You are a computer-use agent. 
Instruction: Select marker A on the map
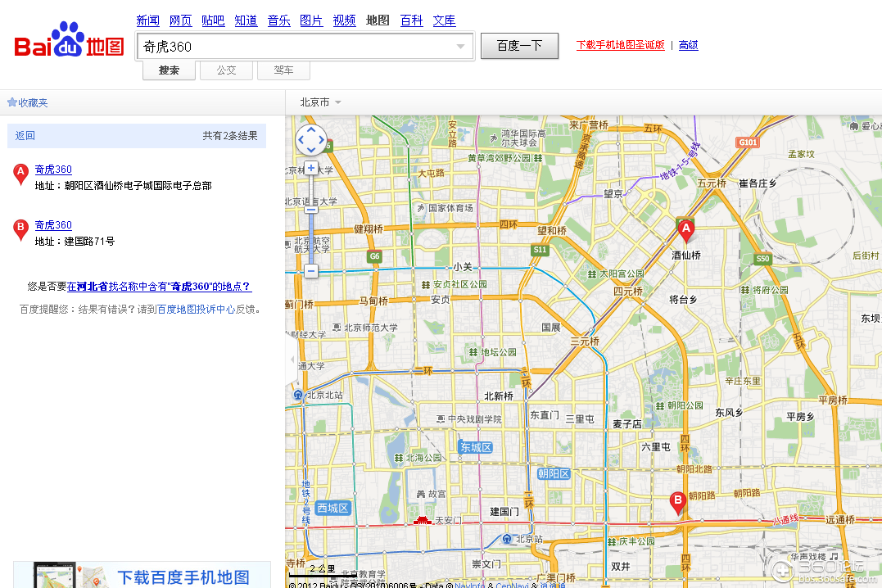(686, 227)
